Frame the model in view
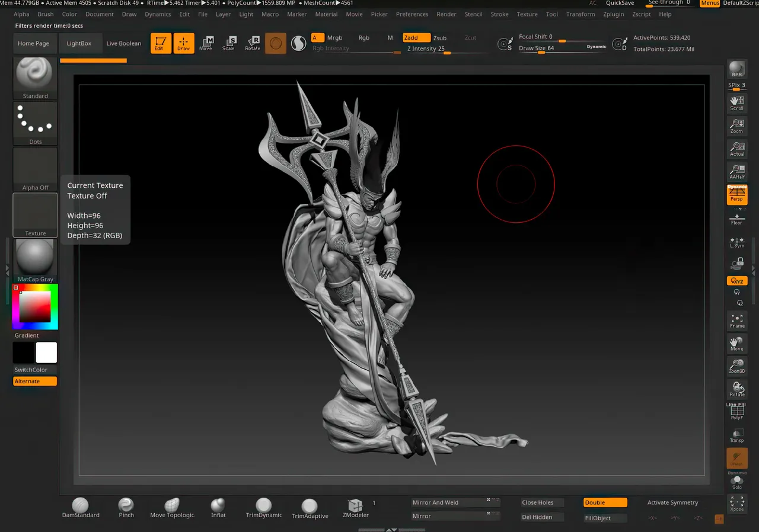This screenshot has width=759, height=532. click(x=737, y=321)
